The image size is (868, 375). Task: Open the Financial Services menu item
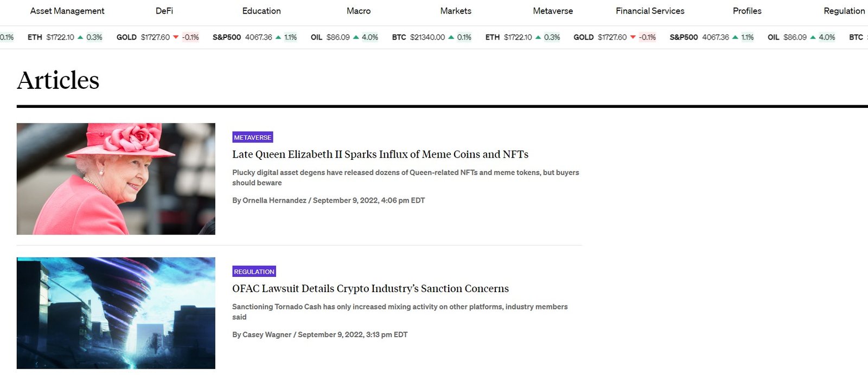(x=650, y=11)
